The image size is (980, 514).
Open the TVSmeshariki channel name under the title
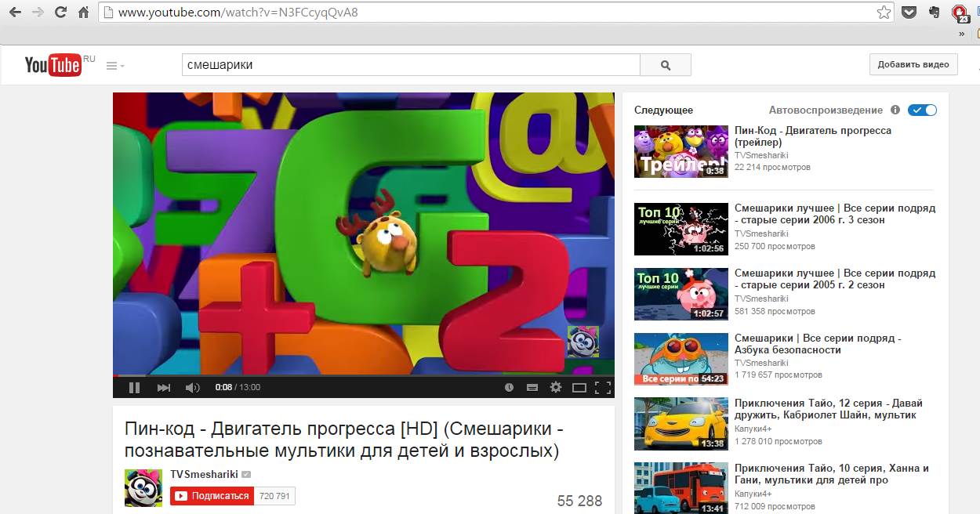(204, 475)
